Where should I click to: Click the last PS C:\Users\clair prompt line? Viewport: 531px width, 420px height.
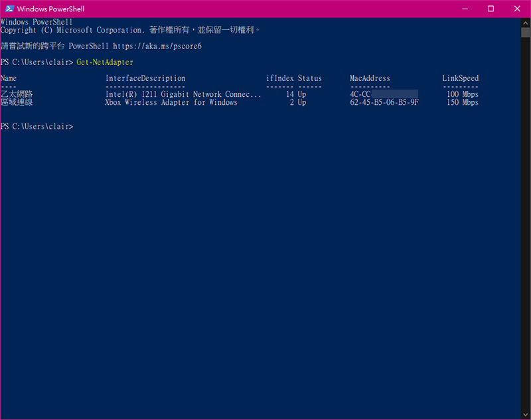click(x=37, y=127)
